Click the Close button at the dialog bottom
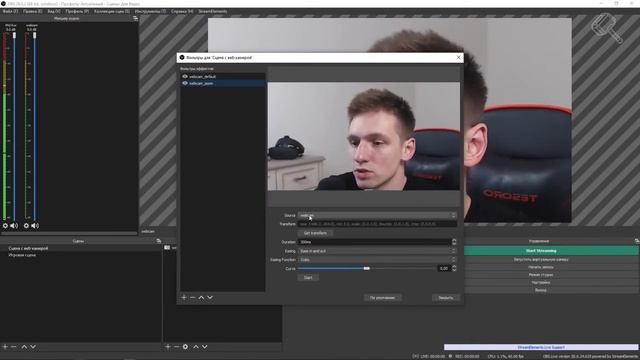This screenshot has height=360, width=640. pyautogui.click(x=446, y=298)
